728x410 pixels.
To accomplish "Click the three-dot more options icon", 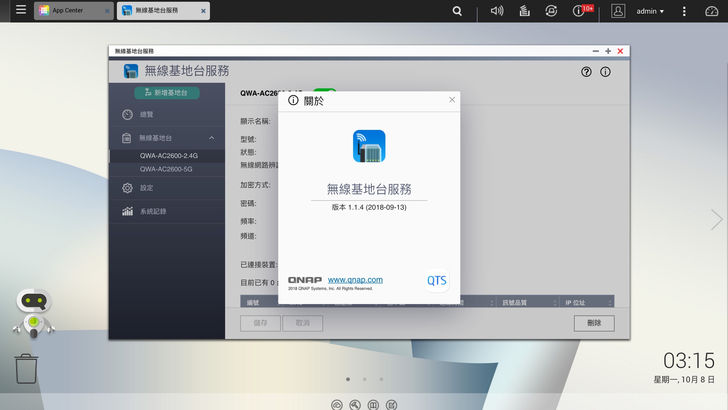I will pos(685,11).
